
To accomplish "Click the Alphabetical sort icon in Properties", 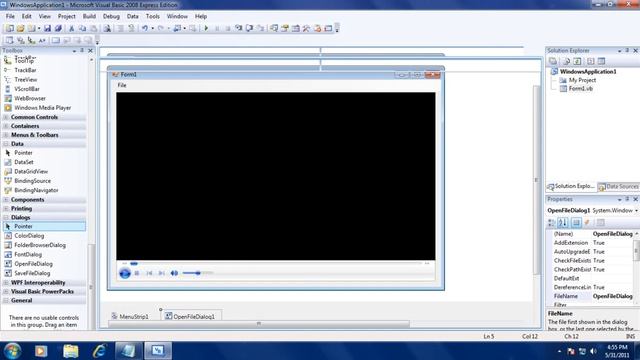I will (563, 223).
